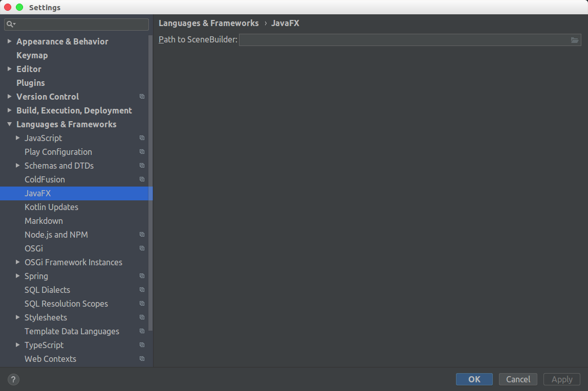Viewport: 588px width, 391px height.
Task: Click the Cancel button
Action: pos(518,379)
